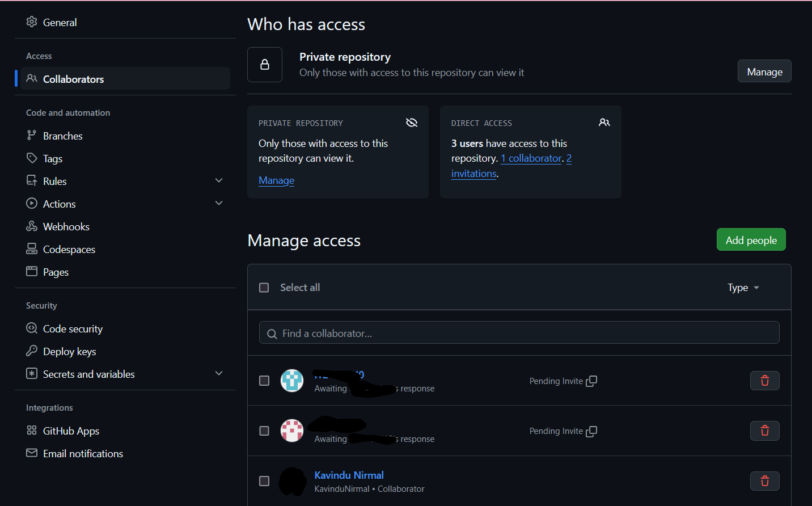Open the Branches settings page
Viewport: 812px width, 506px height.
click(x=62, y=136)
